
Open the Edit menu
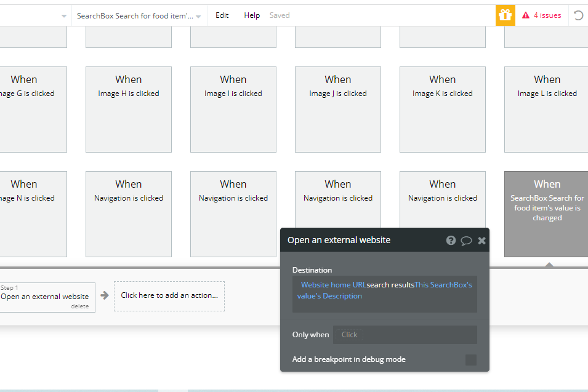coord(222,15)
